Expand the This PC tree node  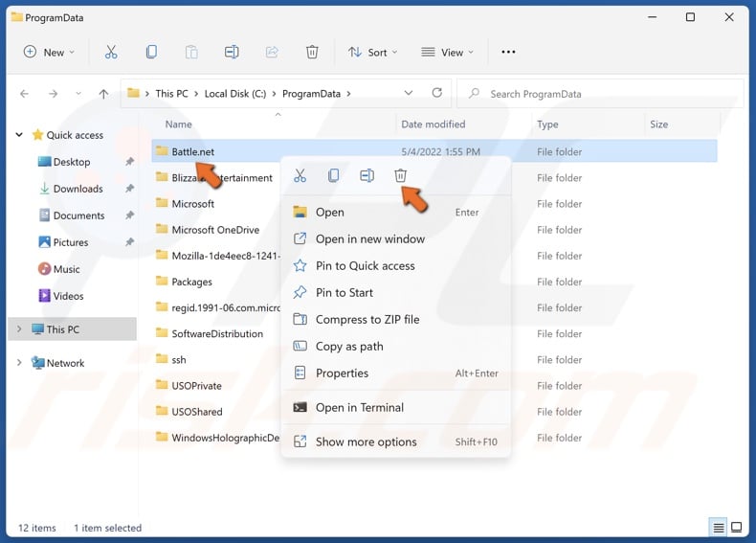pos(19,329)
